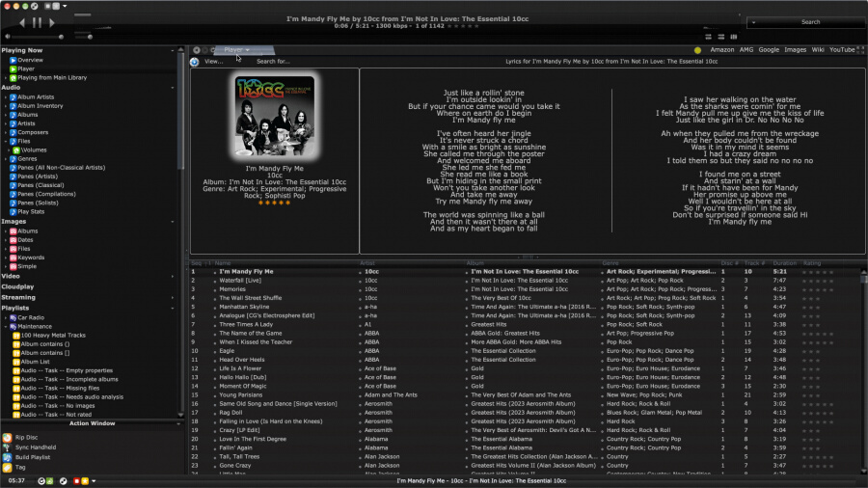Screen dimensions: 868x488
Task: Skip to the previous track
Action: 22,23
